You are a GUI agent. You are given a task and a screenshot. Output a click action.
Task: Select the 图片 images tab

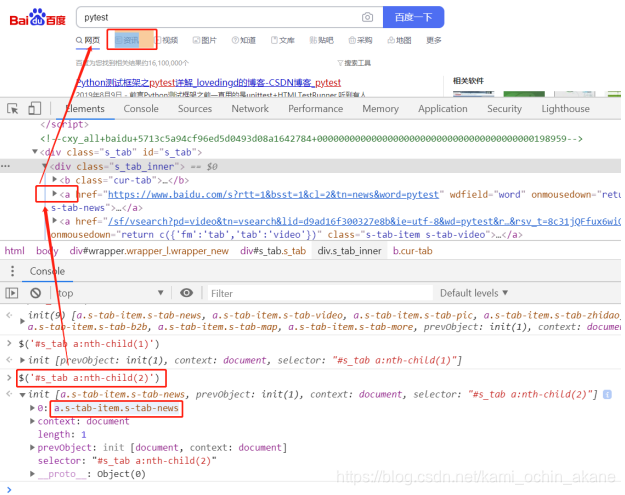(205, 40)
